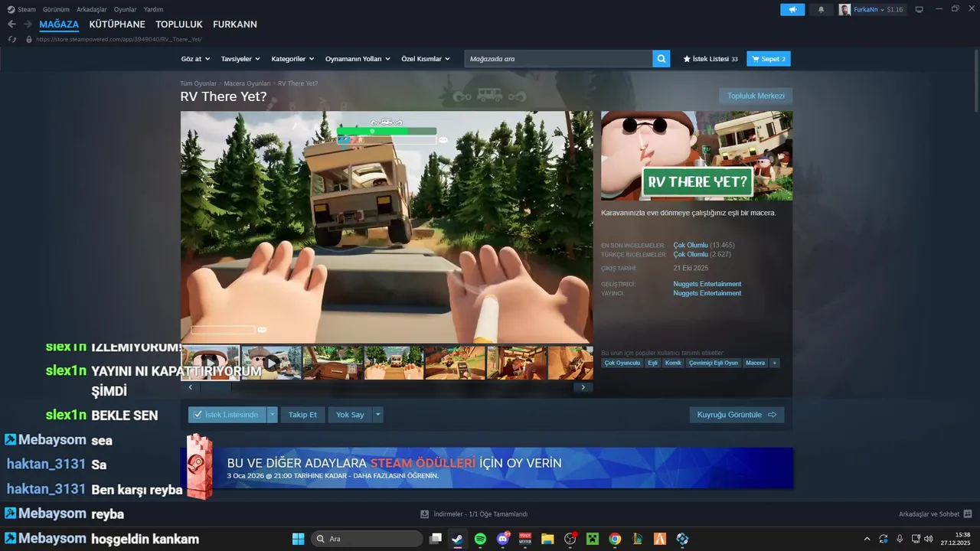The image size is (980, 551).
Task: Open Topluluk Merkezi button
Action: point(756,96)
